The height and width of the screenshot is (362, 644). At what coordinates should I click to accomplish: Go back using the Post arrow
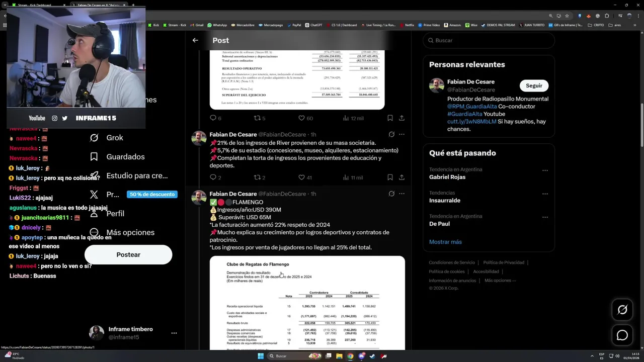[x=195, y=40]
